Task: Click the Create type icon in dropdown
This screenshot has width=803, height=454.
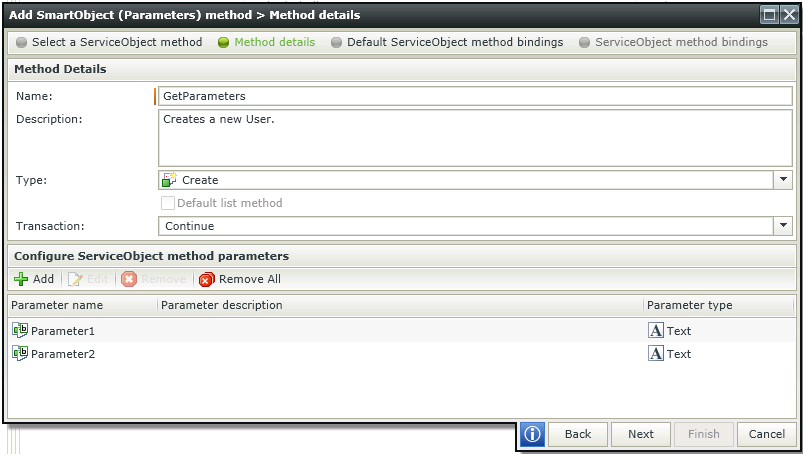Action: 170,180
